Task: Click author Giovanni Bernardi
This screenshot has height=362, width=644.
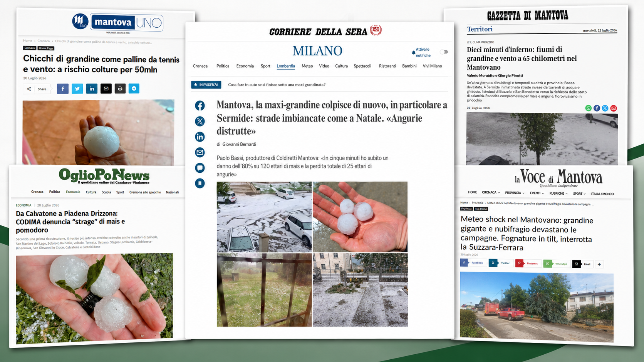Action: tap(239, 144)
